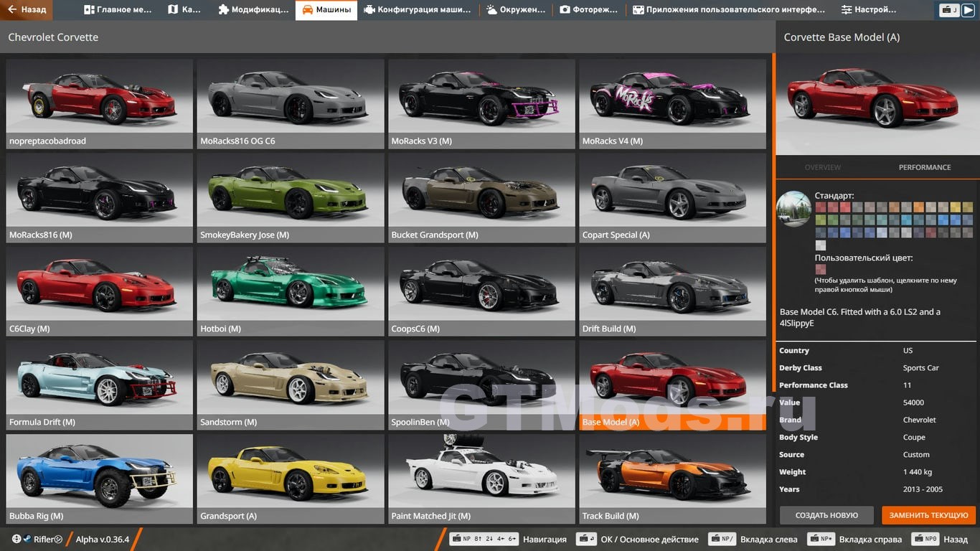
Task: Choose the Drift Build (M) configuration
Action: coord(672,291)
